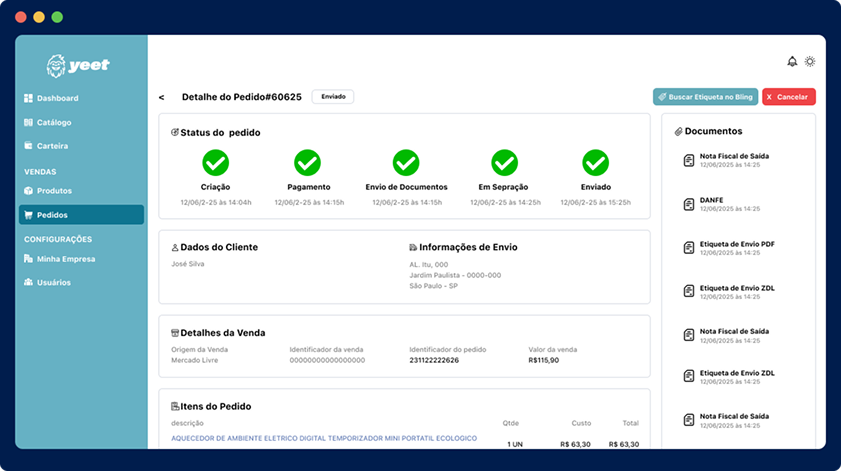Open Minha Empresa settings page

(x=66, y=259)
